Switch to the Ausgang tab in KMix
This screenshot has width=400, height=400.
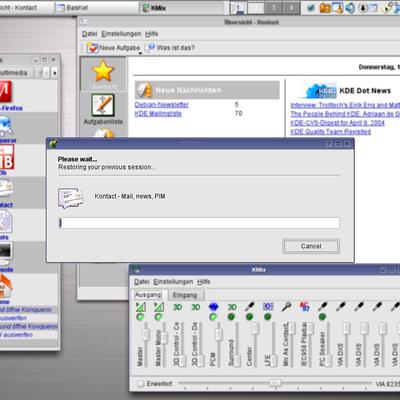148,295
